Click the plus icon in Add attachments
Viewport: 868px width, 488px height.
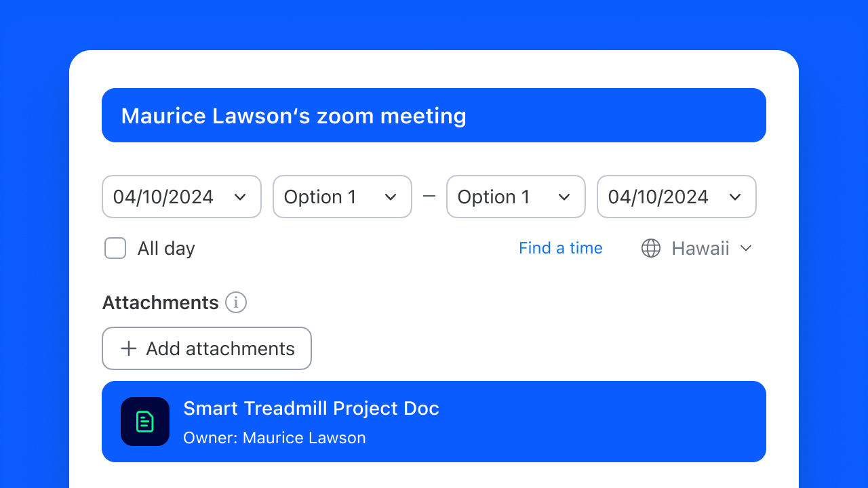[128, 348]
